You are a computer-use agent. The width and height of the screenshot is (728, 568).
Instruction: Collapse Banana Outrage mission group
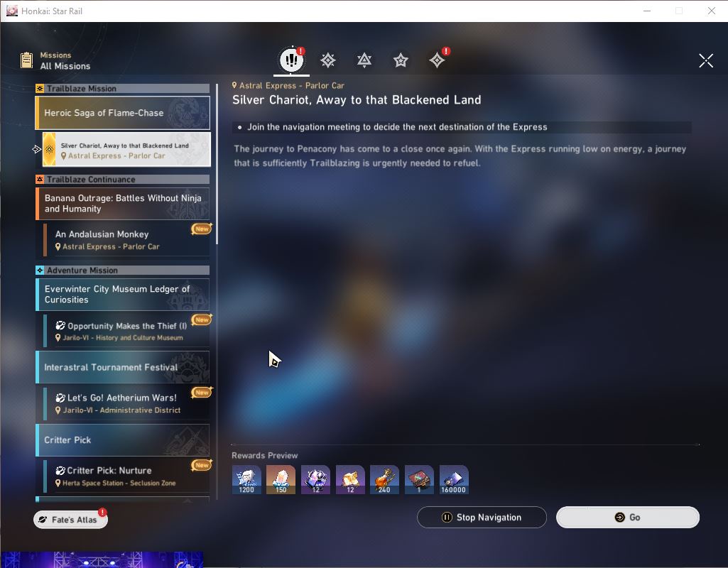pyautogui.click(x=123, y=203)
